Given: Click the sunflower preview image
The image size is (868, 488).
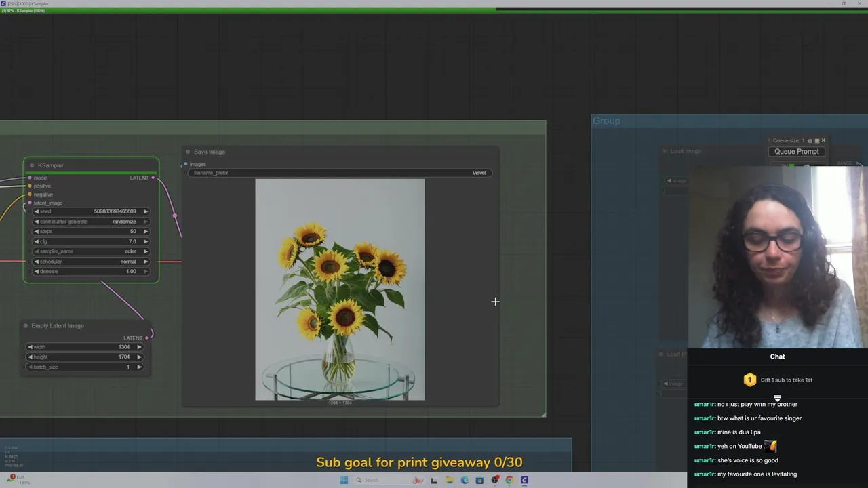Looking at the screenshot, I should click(x=340, y=289).
